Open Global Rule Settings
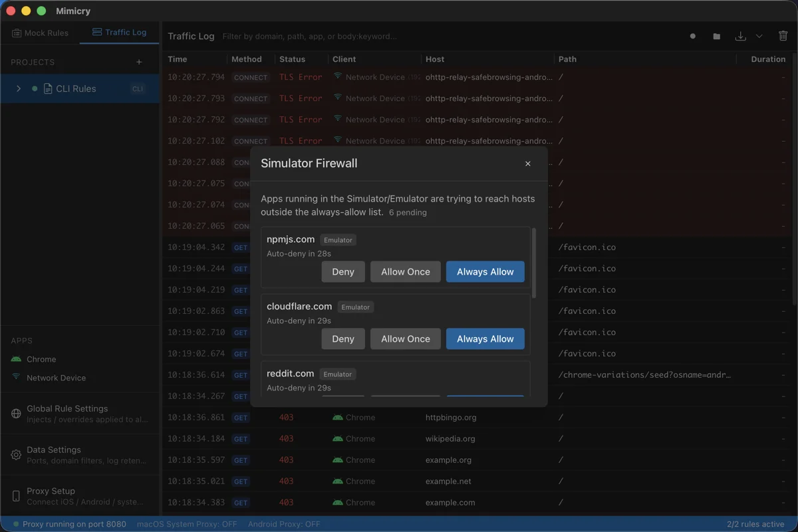The width and height of the screenshot is (798, 532). tap(80, 414)
